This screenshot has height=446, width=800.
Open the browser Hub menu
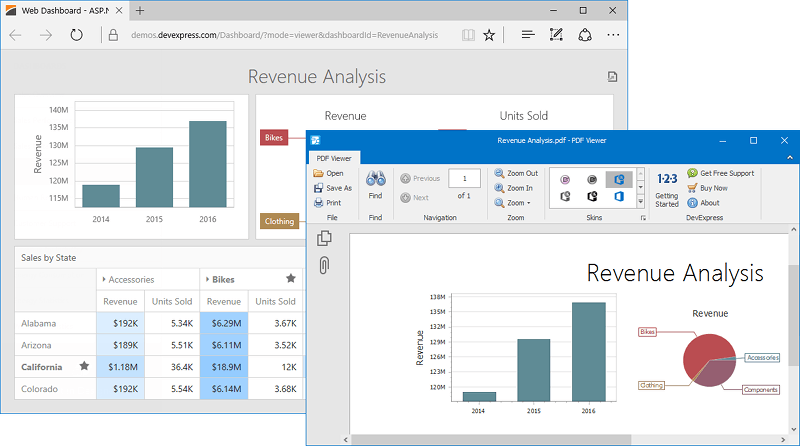coord(528,35)
